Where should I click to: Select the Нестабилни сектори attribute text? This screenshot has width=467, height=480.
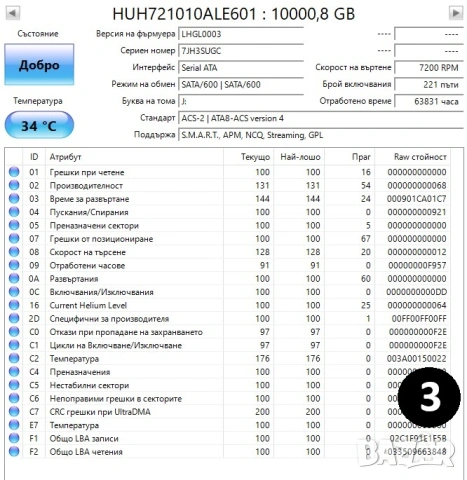[x=89, y=385]
